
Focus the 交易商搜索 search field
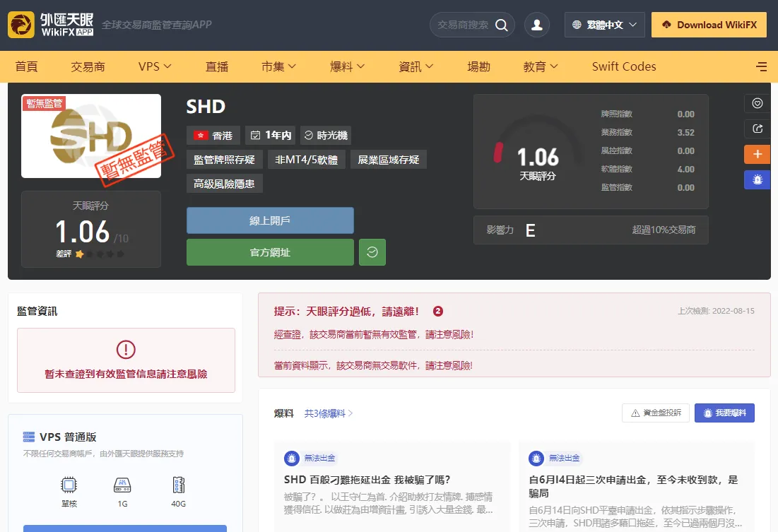click(x=464, y=25)
